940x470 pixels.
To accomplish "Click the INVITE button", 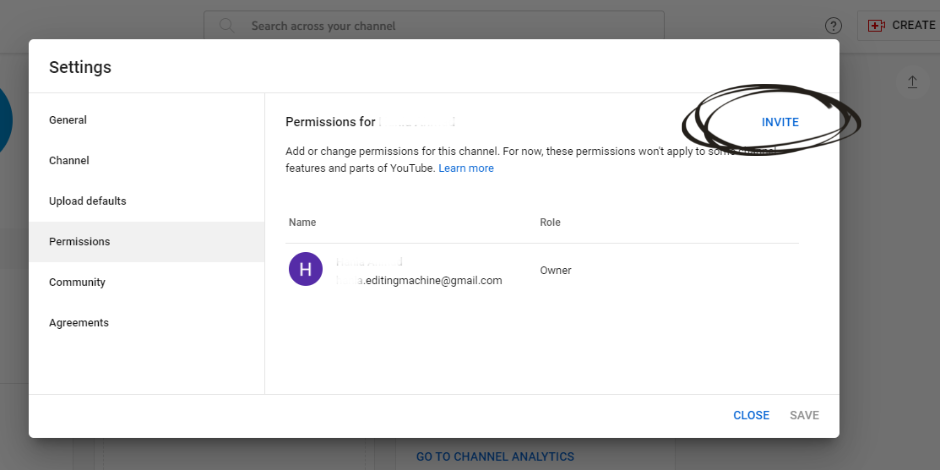I will pyautogui.click(x=780, y=122).
